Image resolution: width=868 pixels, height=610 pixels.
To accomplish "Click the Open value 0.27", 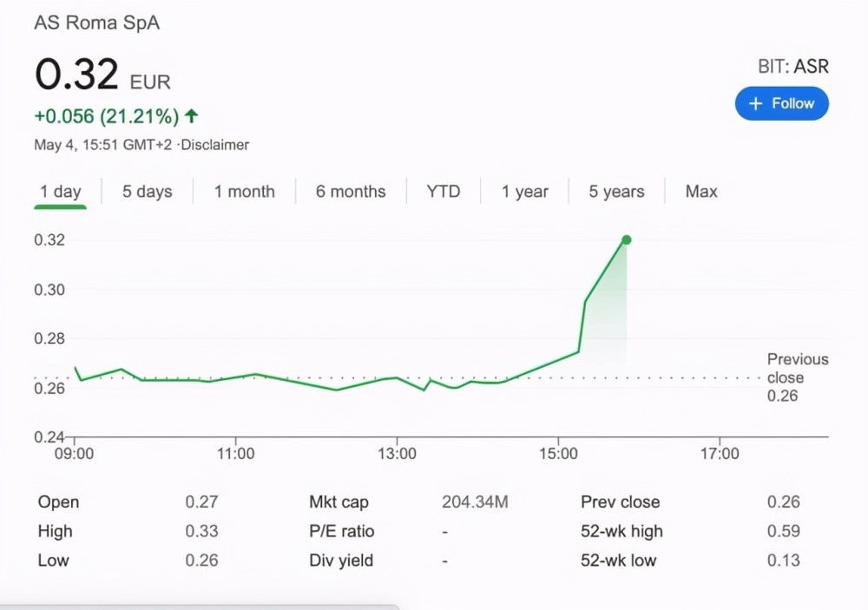I will coord(201,502).
